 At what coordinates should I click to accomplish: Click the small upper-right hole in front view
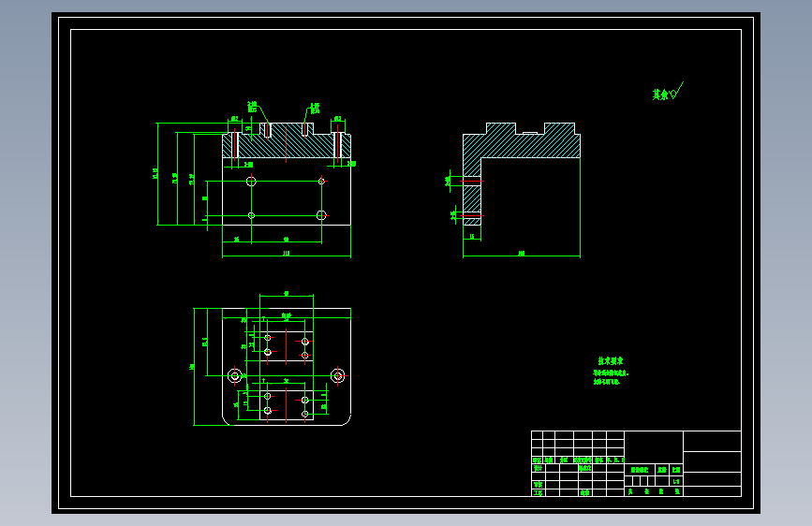coord(321,182)
